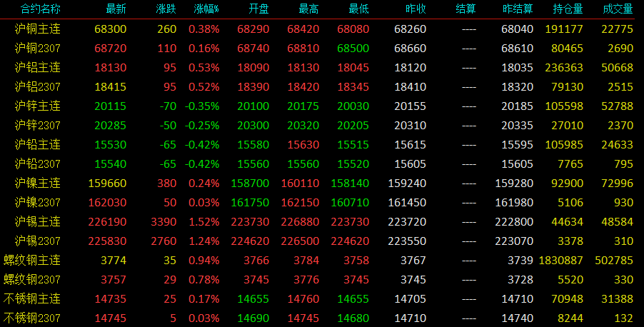Click the 螺纹钢主连 volume 502785
The height and width of the screenshot is (327, 644).
[614, 261]
